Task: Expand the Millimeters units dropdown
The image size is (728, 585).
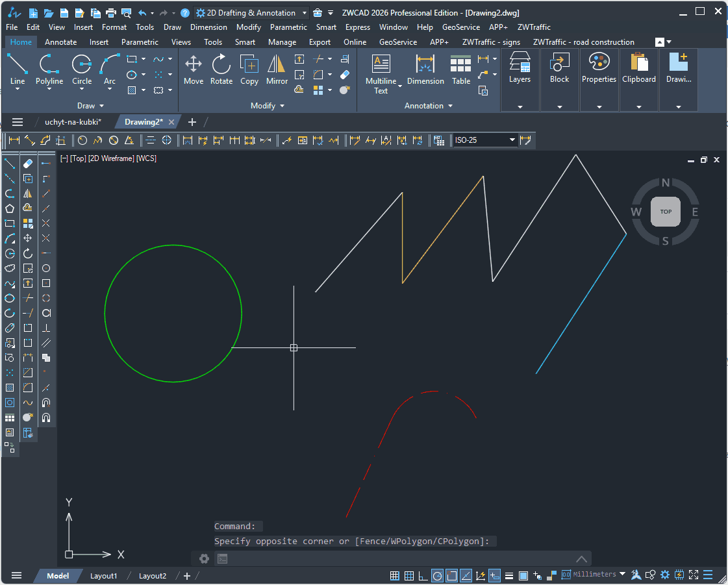Action: (x=622, y=575)
